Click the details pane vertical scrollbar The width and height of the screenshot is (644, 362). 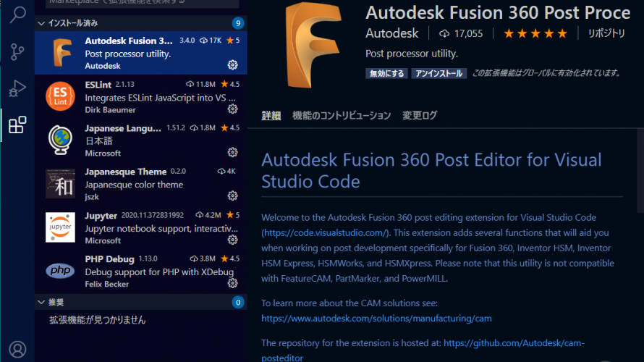(640, 171)
